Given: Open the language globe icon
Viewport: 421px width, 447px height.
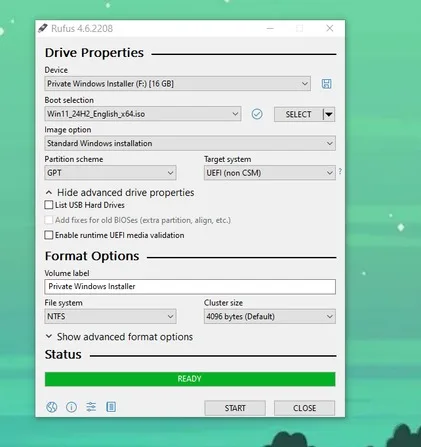Looking at the screenshot, I should pos(52,407).
